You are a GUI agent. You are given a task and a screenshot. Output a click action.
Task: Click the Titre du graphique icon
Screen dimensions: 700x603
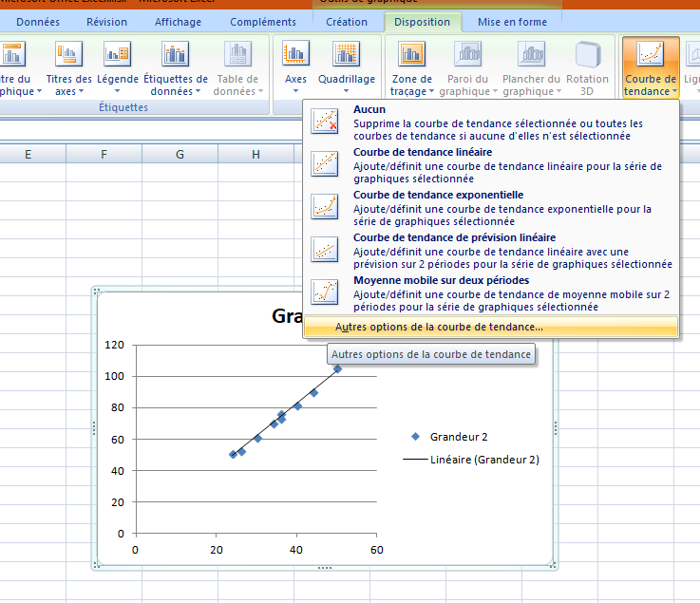12,54
